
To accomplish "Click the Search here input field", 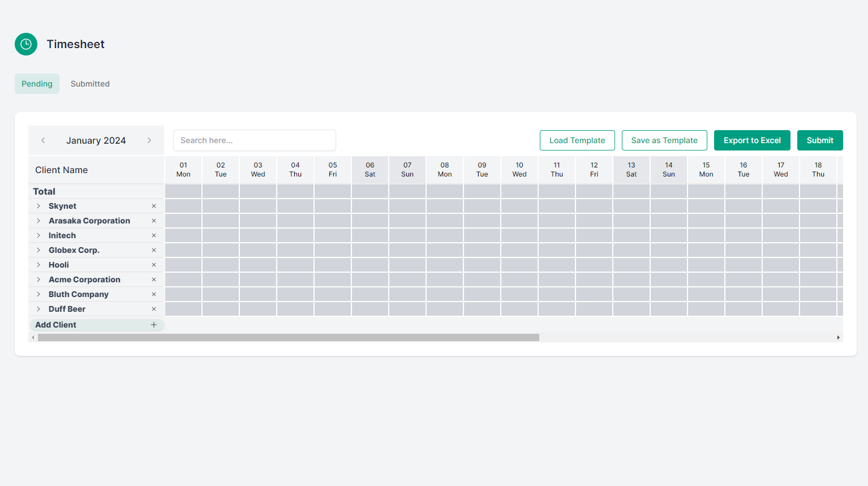I will [255, 140].
